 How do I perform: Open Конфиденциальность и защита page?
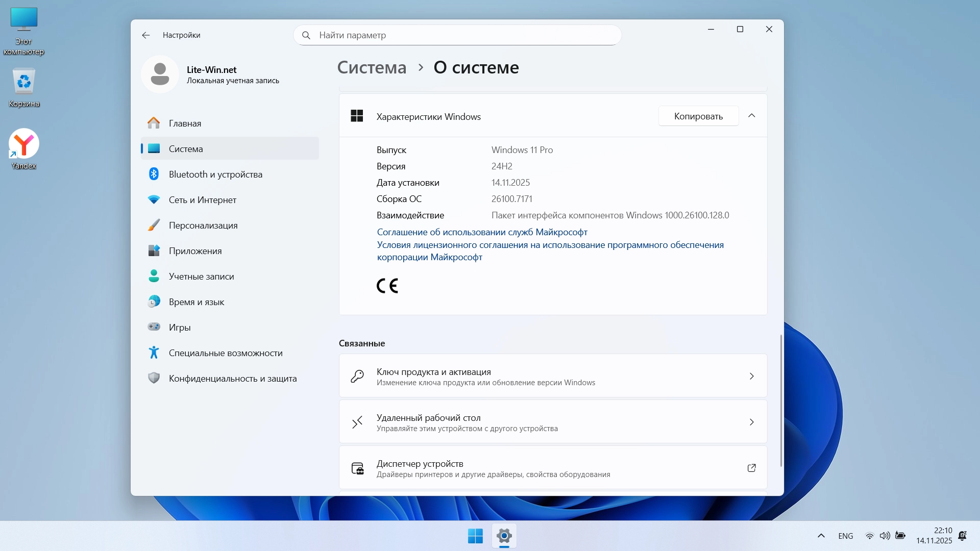(232, 379)
